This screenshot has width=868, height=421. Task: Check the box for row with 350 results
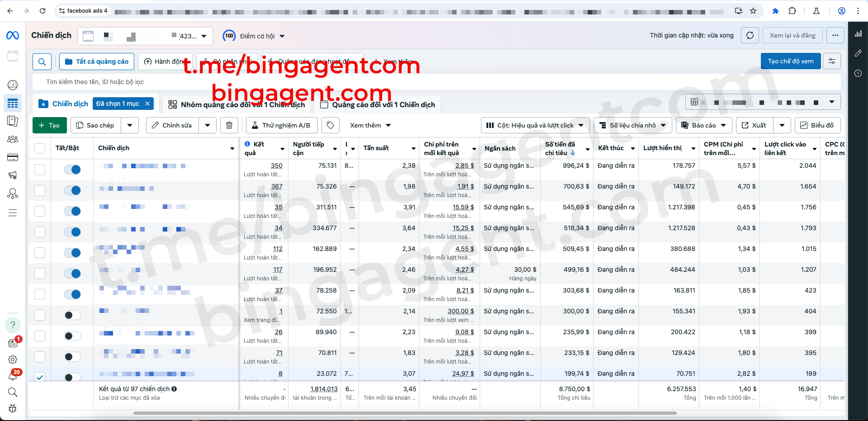coord(40,170)
